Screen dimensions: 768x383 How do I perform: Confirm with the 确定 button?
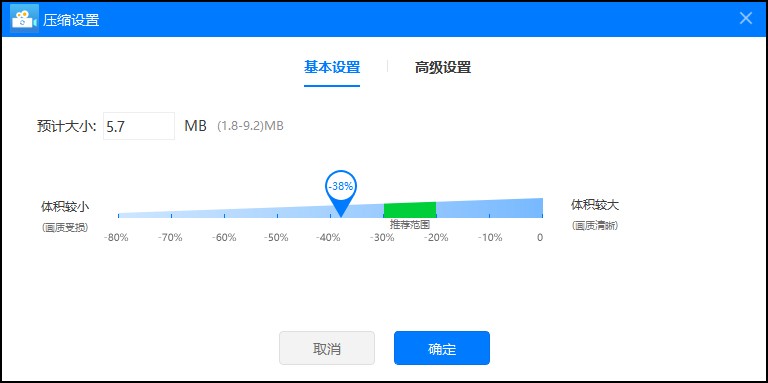pos(442,348)
